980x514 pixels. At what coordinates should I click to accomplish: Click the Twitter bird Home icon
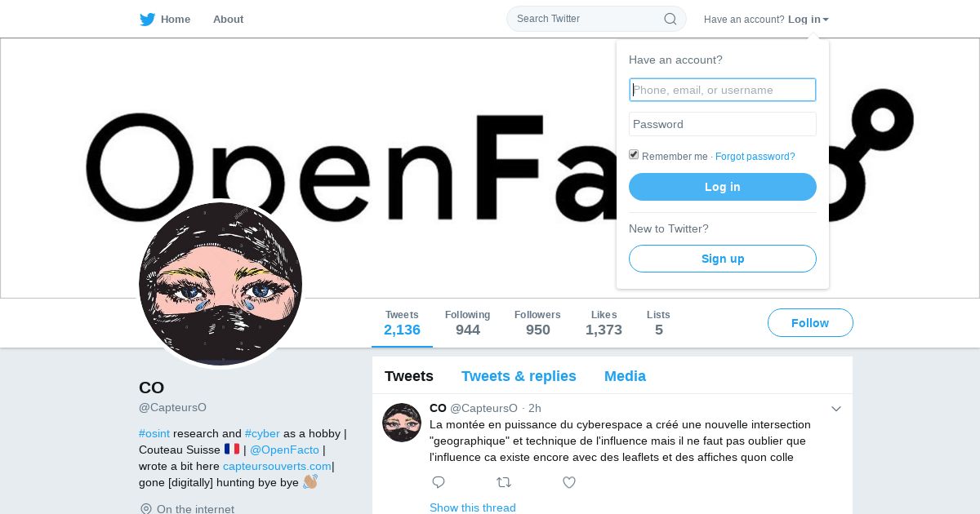pos(147,20)
